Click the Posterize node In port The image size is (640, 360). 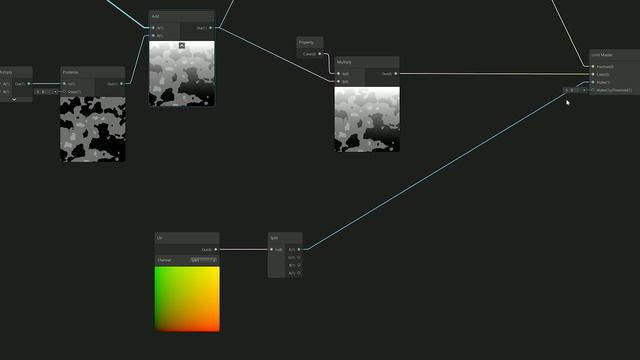tap(64, 84)
